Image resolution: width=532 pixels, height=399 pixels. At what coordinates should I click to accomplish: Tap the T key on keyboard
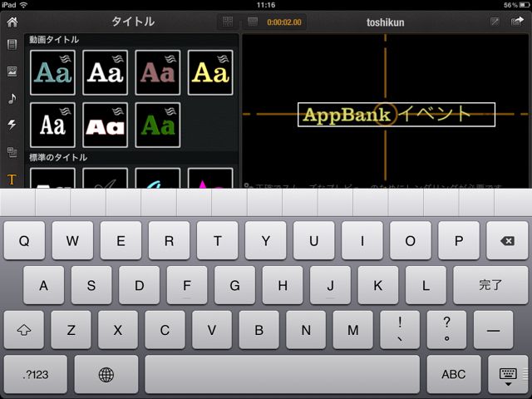click(x=218, y=240)
